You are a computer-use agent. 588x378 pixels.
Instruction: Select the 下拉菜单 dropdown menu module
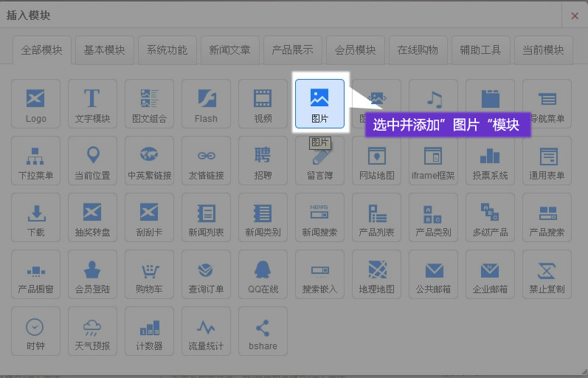click(x=35, y=160)
